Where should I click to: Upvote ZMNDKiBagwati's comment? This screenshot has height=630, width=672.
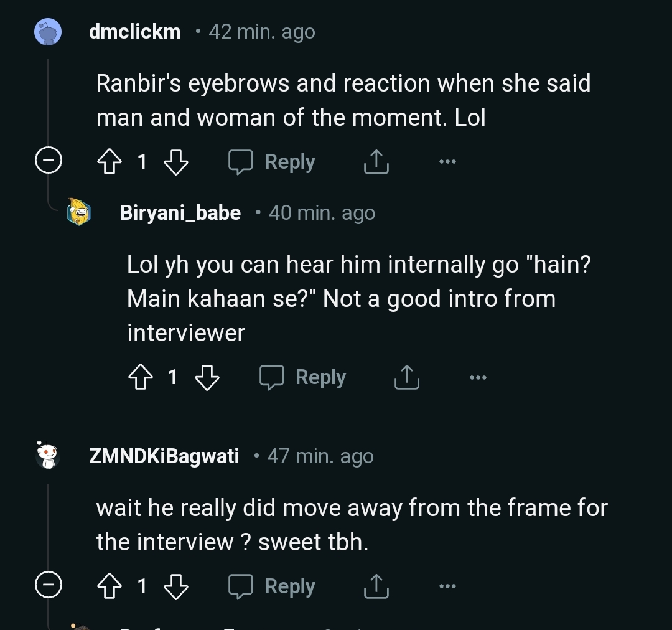tap(110, 586)
